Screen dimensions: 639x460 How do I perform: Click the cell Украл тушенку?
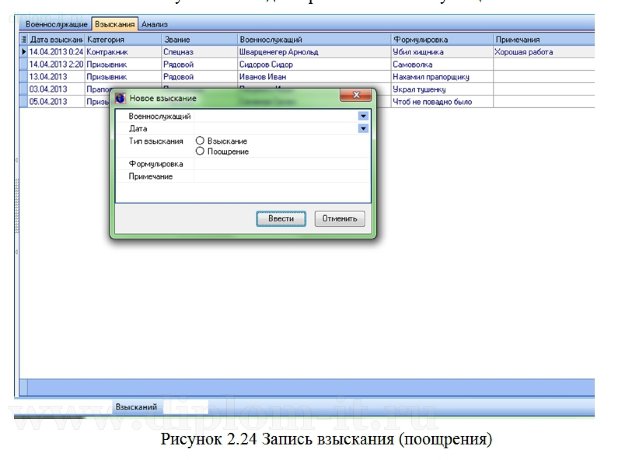pyautogui.click(x=442, y=89)
